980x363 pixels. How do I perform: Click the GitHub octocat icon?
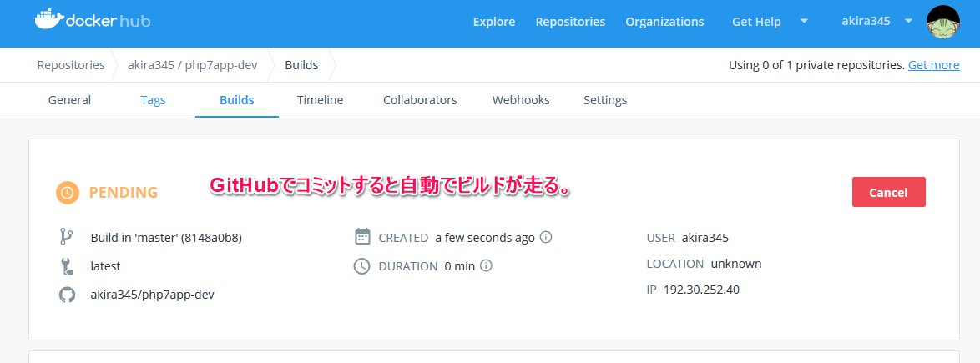[x=68, y=295]
